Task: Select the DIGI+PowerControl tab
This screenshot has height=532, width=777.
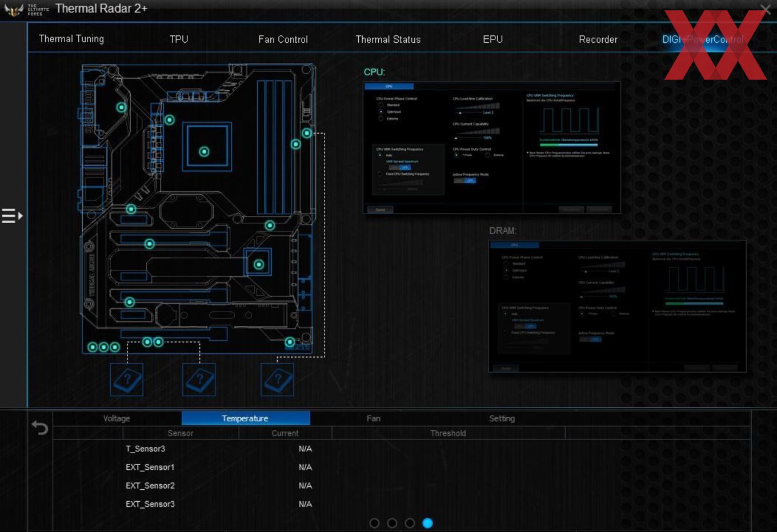Action: pyautogui.click(x=703, y=39)
